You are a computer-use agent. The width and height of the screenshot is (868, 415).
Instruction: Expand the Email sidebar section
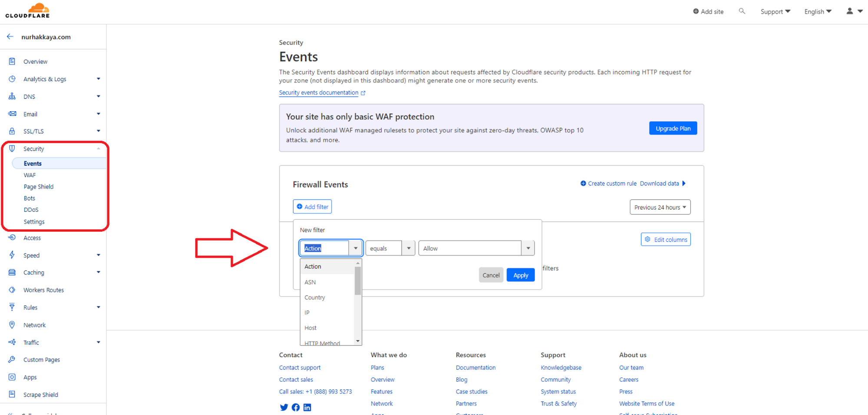coord(99,114)
